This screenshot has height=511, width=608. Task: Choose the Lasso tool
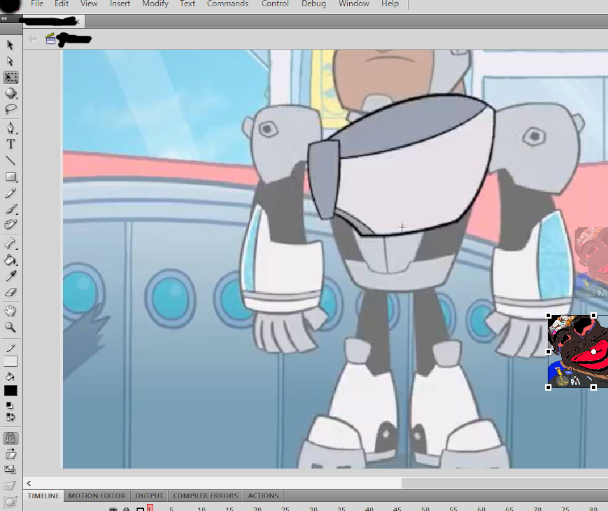coord(11,108)
